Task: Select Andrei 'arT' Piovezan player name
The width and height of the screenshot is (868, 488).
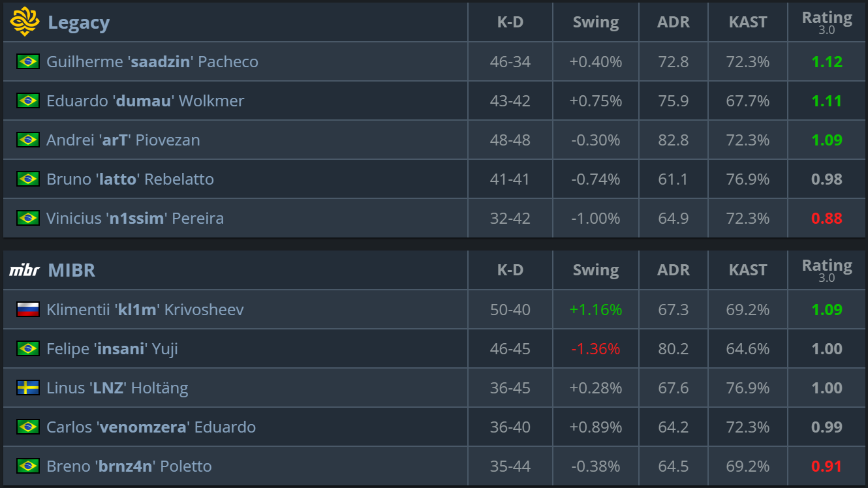Action: click(x=123, y=140)
